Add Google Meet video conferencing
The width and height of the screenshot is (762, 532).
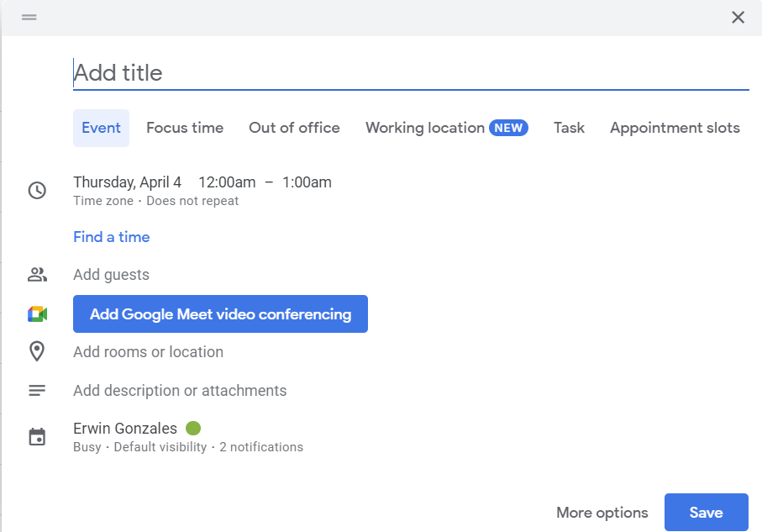pos(220,314)
